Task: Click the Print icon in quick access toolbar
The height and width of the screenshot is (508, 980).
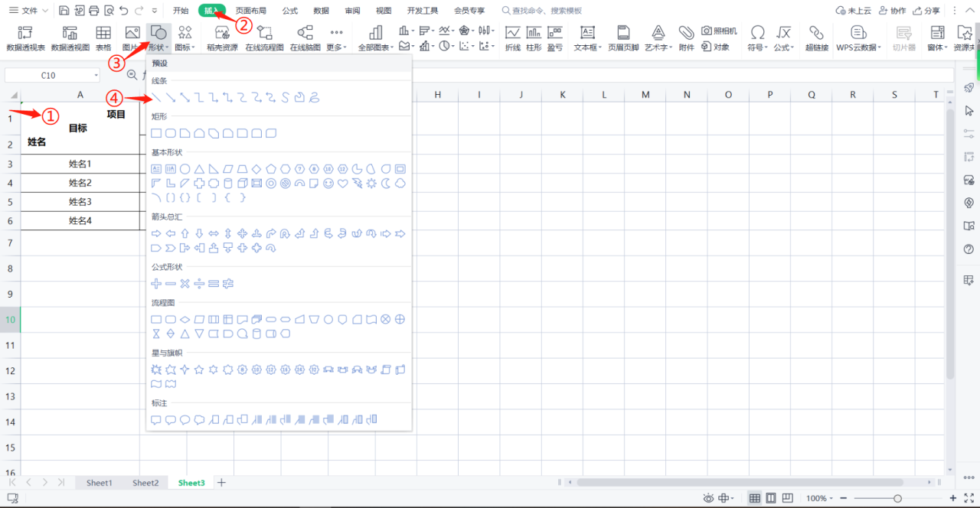Action: pyautogui.click(x=93, y=11)
